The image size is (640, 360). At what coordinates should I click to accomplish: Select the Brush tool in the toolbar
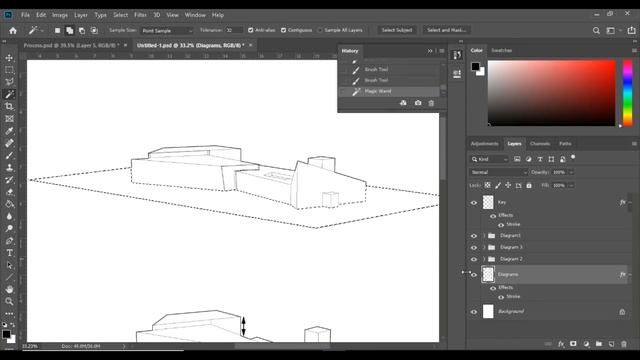pos(9,156)
